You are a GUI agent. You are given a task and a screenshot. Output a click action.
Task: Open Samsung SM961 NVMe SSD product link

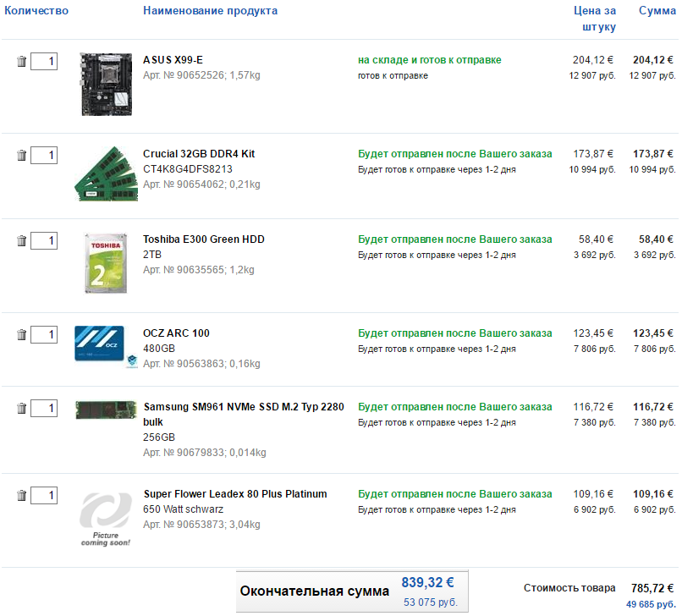244,414
